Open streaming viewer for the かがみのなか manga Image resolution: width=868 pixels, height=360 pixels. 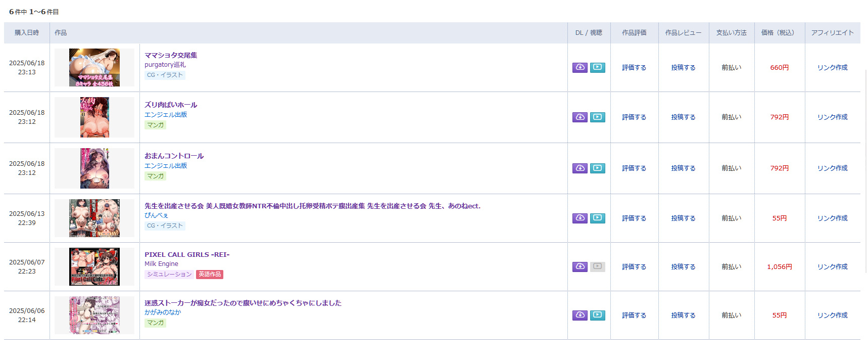pos(597,316)
